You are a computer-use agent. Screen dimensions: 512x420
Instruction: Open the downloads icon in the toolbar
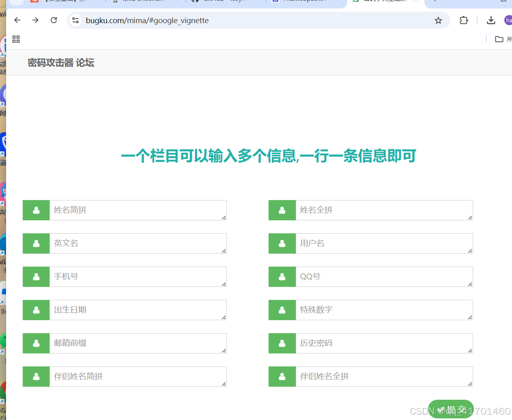tap(491, 20)
